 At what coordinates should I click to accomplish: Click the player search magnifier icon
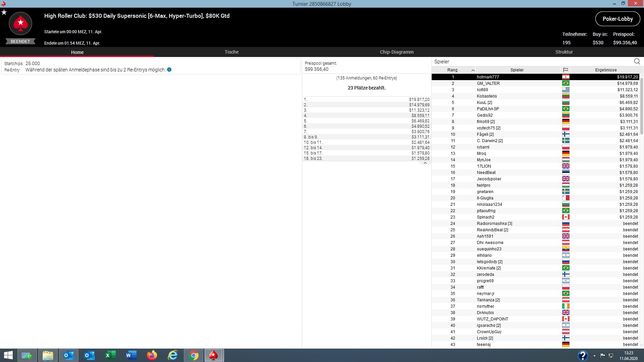pos(637,61)
